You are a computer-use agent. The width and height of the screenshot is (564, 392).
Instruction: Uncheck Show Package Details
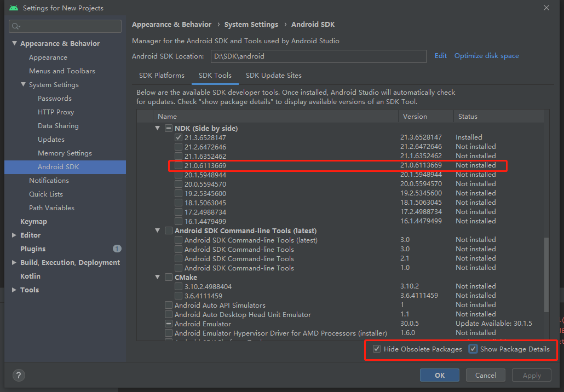[473, 349]
